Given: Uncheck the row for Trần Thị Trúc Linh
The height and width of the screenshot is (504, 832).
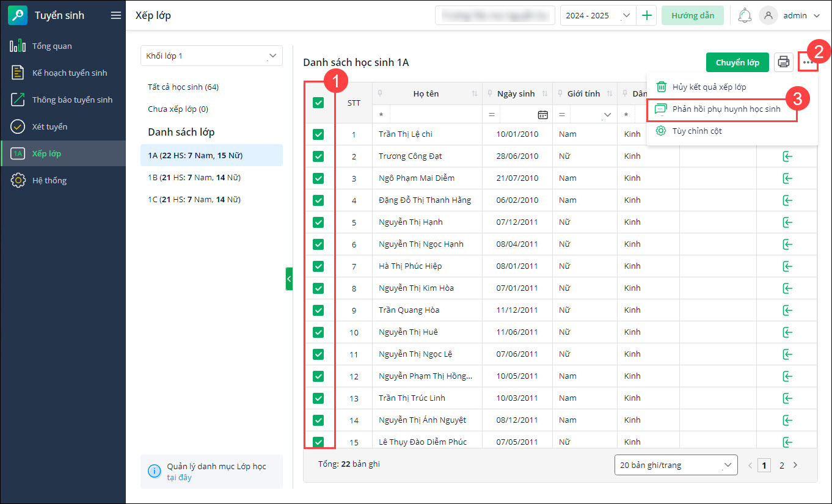Looking at the screenshot, I should 318,398.
